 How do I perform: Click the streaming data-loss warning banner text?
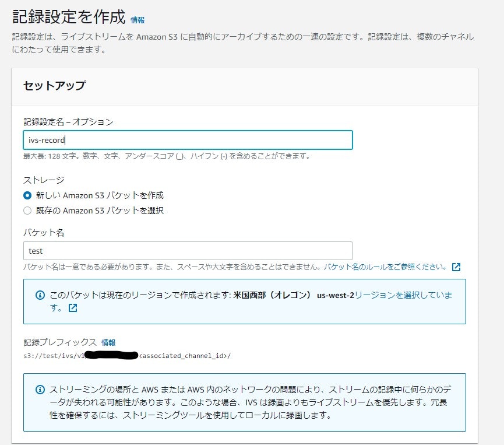(245, 402)
